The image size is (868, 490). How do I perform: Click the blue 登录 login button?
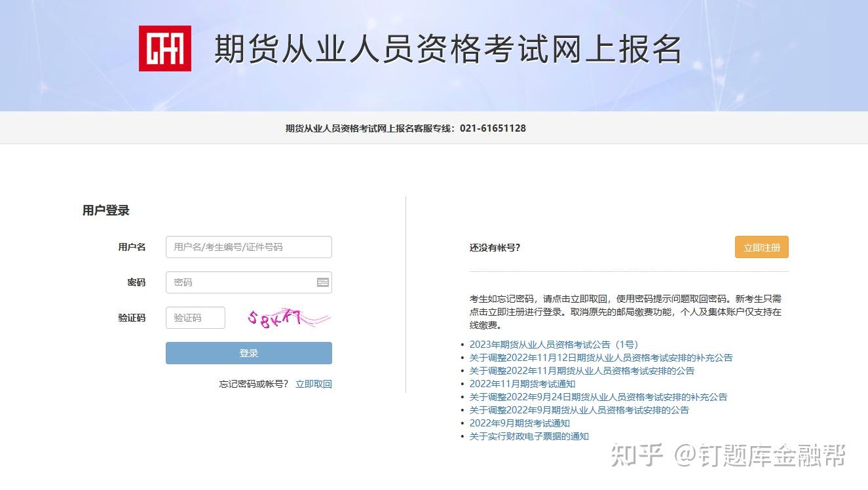(x=248, y=352)
